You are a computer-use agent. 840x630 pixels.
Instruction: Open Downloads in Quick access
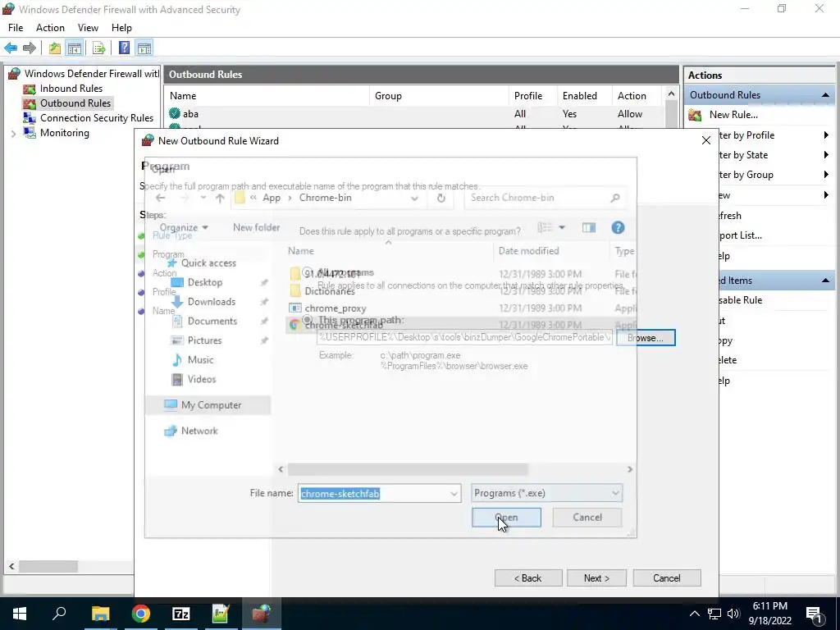click(x=211, y=302)
